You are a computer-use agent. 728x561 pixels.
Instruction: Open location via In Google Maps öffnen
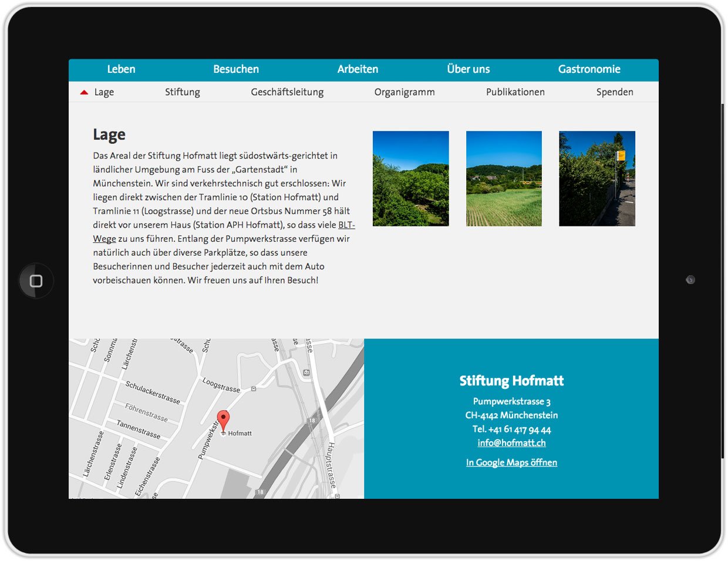(511, 462)
